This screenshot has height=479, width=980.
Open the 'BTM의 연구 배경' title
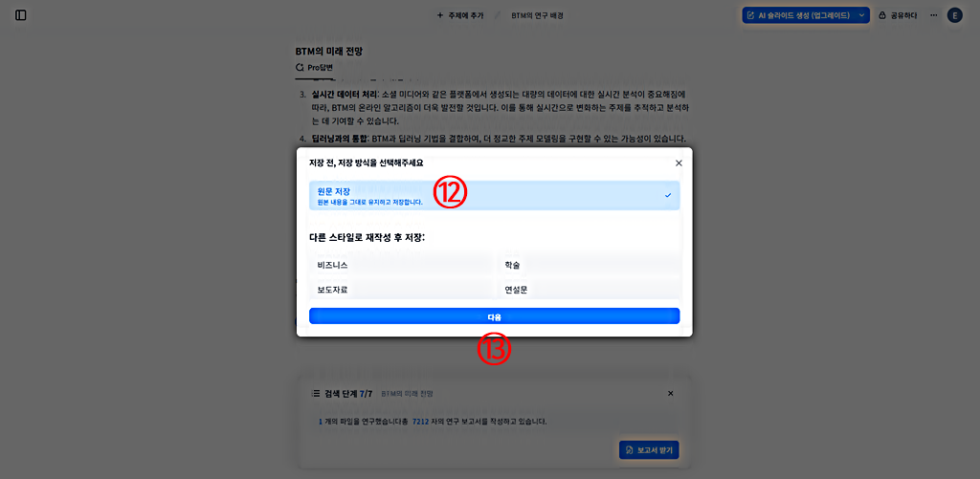537,15
